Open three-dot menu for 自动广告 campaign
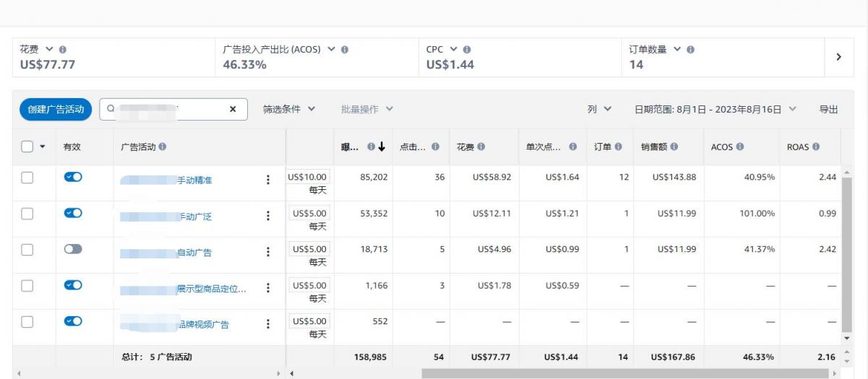 point(269,252)
